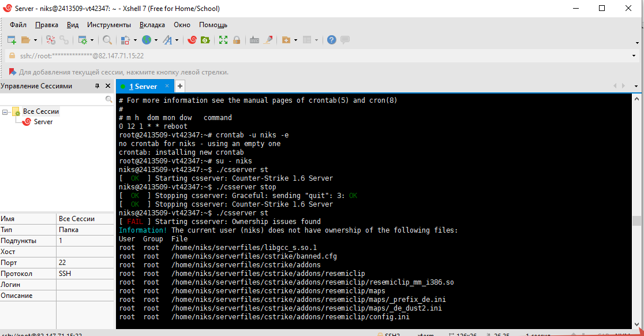This screenshot has width=644, height=336.
Task: Open toolbar options arrow at far right
Action: tap(637, 43)
